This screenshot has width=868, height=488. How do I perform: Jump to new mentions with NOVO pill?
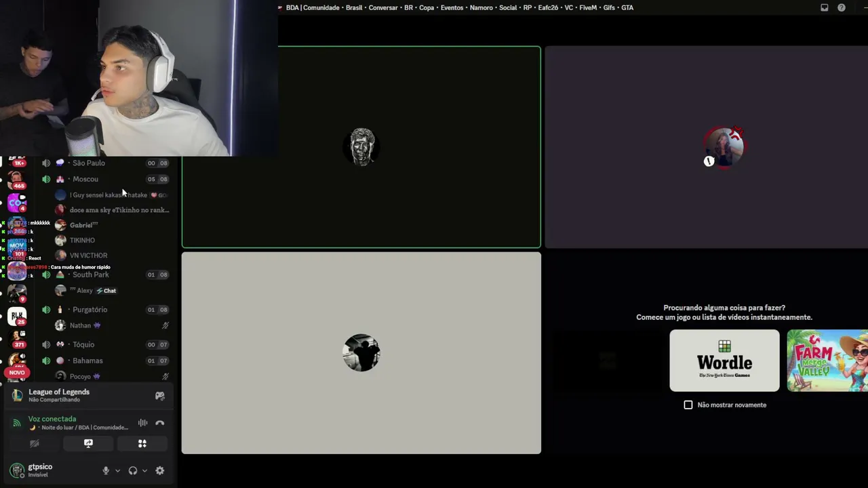[x=17, y=372]
